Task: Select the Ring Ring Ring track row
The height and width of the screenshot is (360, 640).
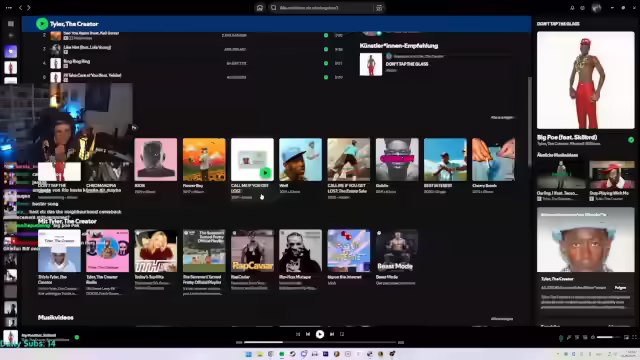Action: coord(194,63)
